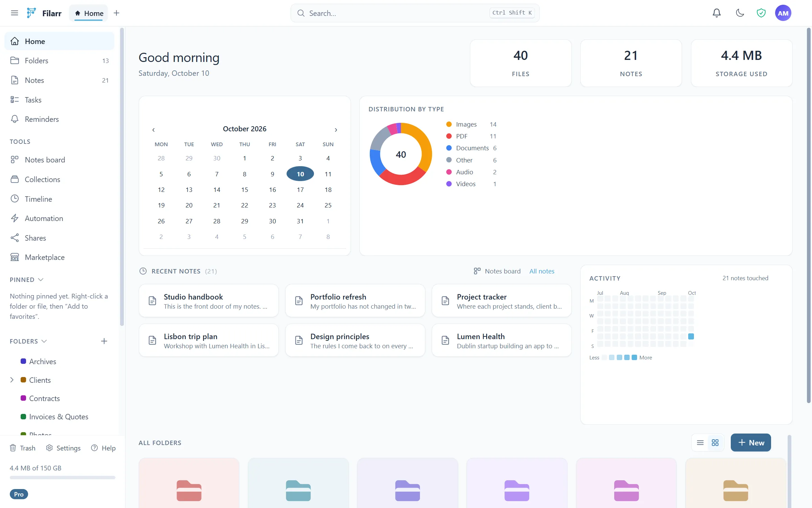
Task: Collapse the PINNED section chevron
Action: [x=41, y=280]
